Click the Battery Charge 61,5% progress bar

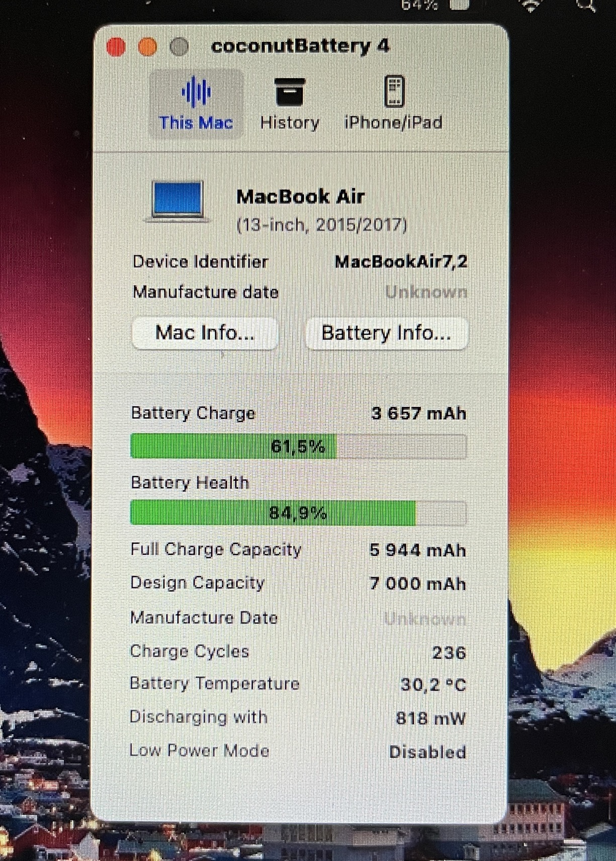[x=298, y=446]
